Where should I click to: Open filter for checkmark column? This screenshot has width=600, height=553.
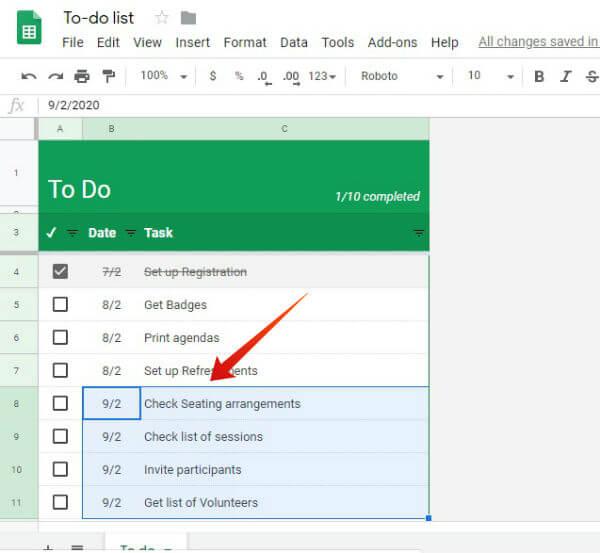72,232
